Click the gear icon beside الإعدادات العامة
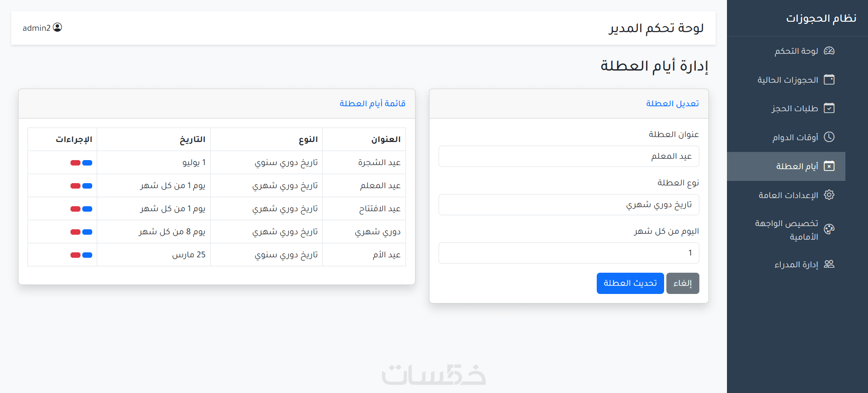The image size is (868, 393). pos(829,195)
